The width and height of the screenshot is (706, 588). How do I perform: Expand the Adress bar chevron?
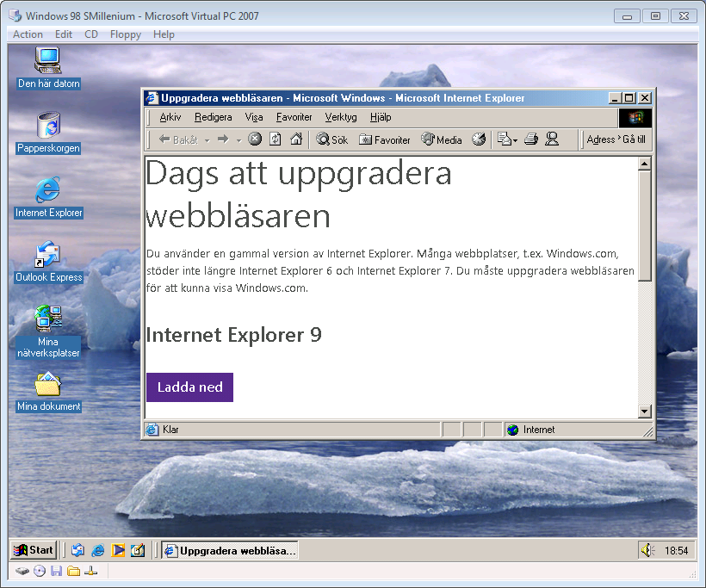619,138
